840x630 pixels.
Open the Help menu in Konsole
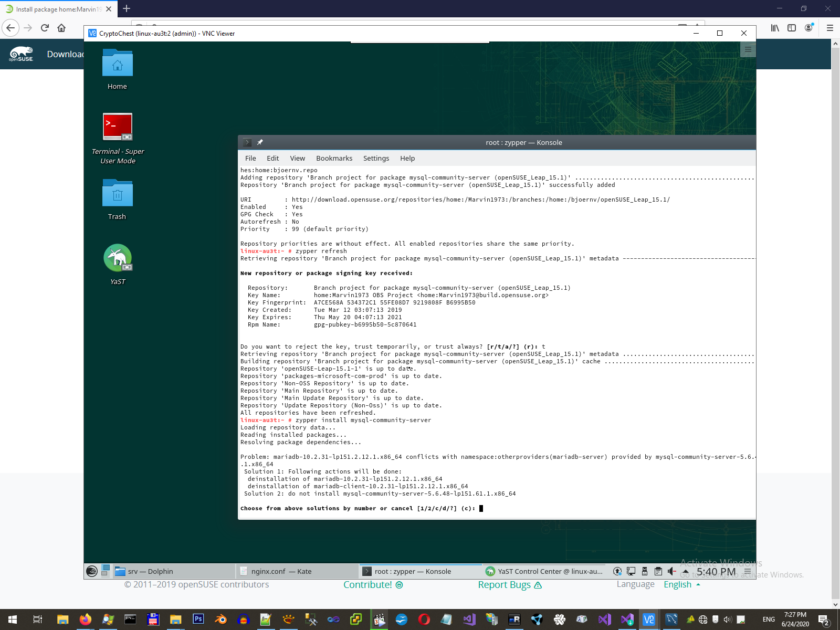pos(407,158)
